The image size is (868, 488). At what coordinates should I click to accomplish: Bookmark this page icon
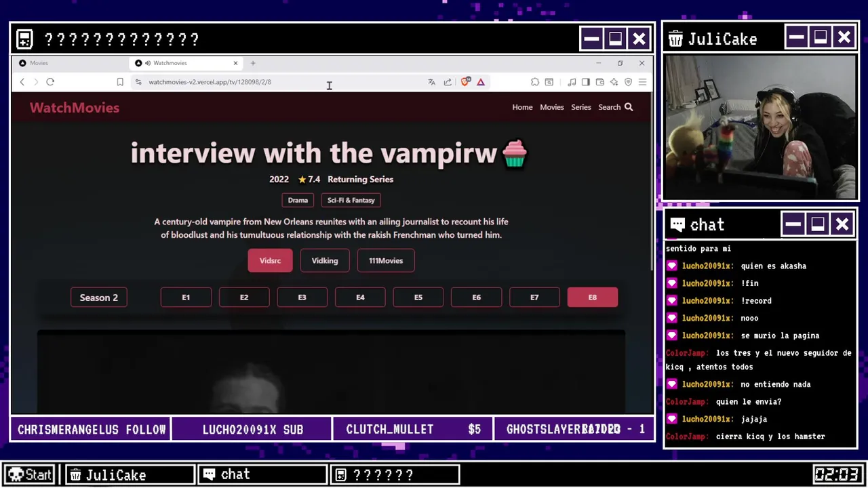tap(120, 82)
